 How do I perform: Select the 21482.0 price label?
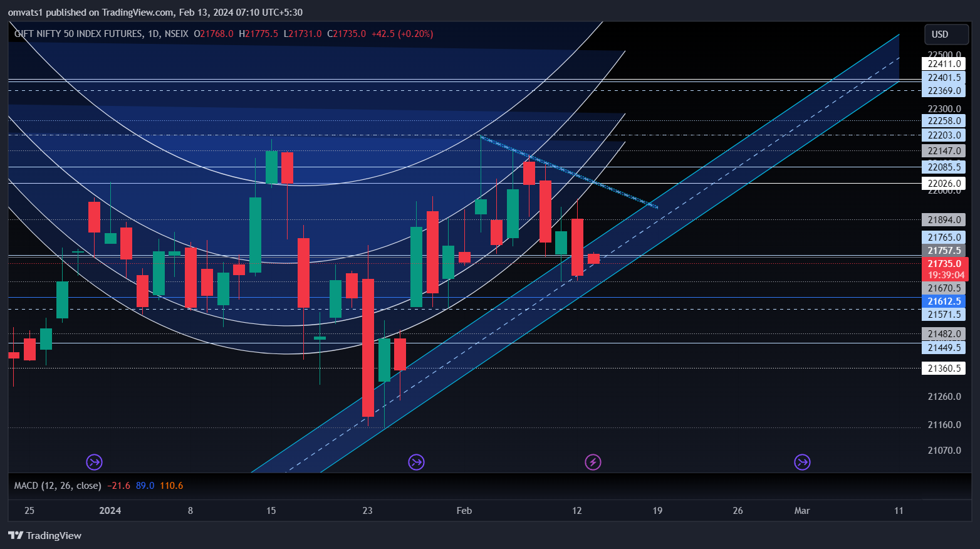click(944, 334)
